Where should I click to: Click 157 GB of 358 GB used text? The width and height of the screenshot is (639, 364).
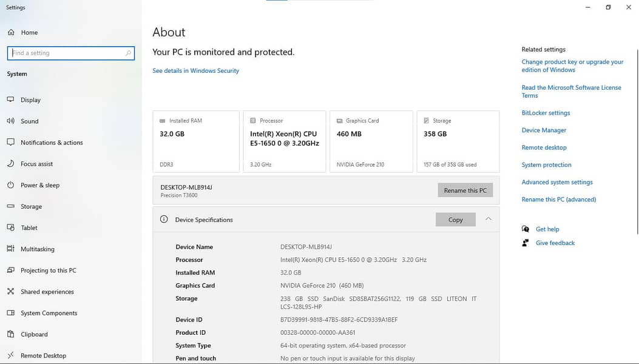tap(450, 164)
